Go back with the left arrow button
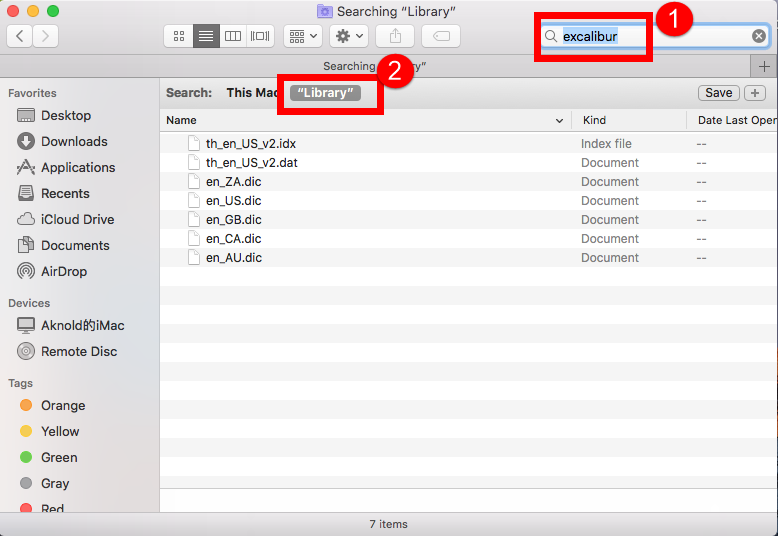Screen dimensions: 778x536 tap(19, 36)
